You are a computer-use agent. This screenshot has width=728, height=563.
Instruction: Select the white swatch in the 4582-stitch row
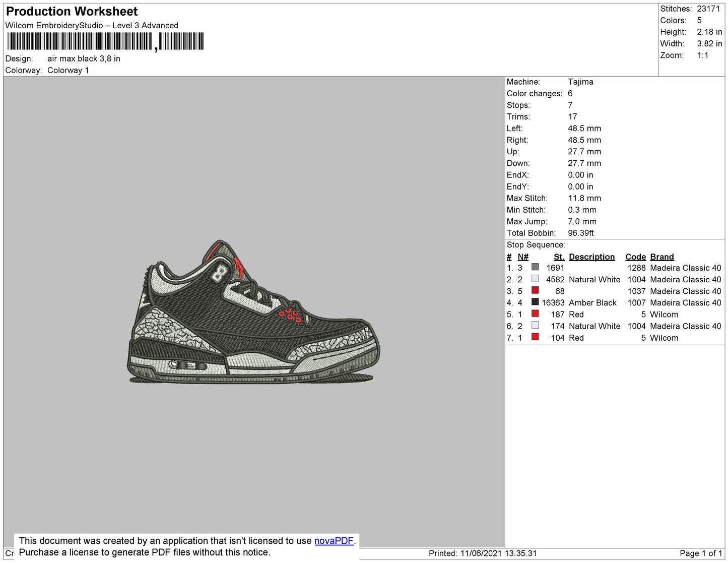(535, 279)
